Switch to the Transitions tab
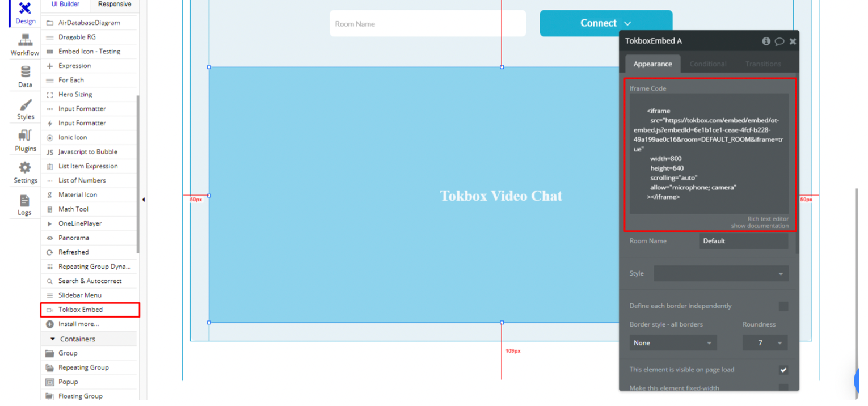 (763, 64)
